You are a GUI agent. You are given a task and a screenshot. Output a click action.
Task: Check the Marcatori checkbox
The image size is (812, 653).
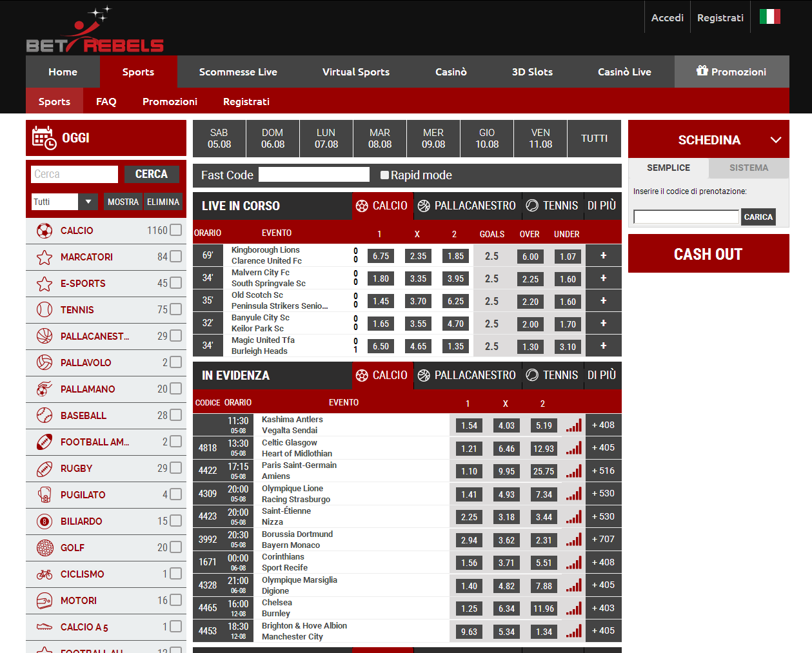[x=176, y=257]
